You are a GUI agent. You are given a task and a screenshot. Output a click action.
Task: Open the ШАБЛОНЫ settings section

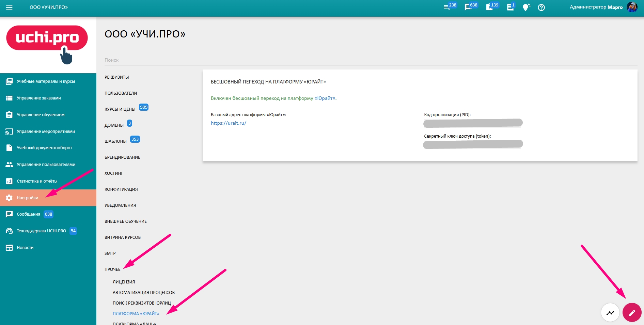115,141
